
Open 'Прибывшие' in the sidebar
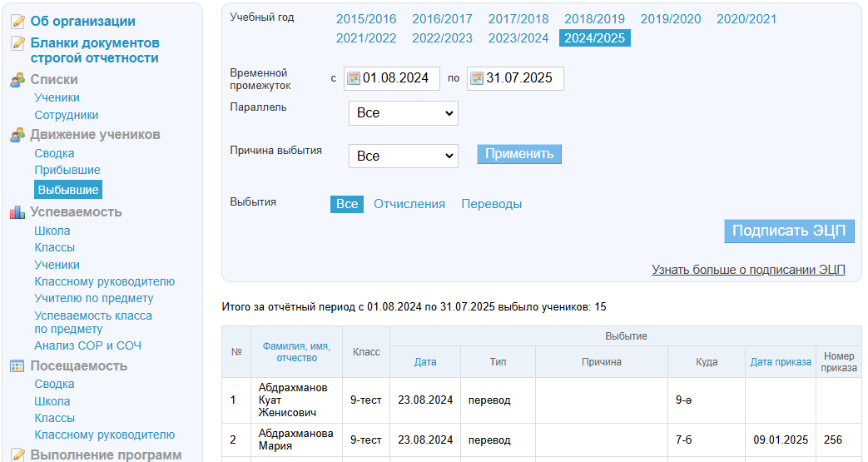[67, 170]
